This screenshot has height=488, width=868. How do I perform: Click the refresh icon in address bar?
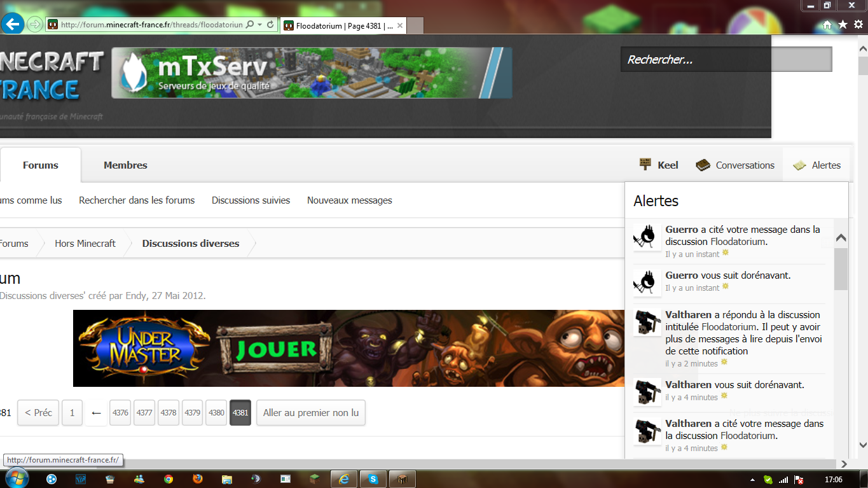click(270, 25)
